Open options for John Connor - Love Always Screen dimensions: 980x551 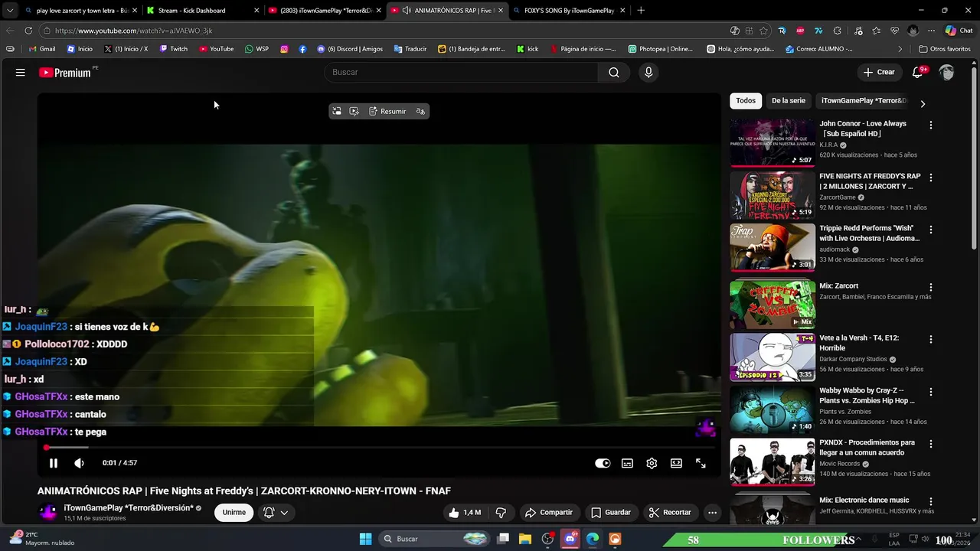pos(931,125)
